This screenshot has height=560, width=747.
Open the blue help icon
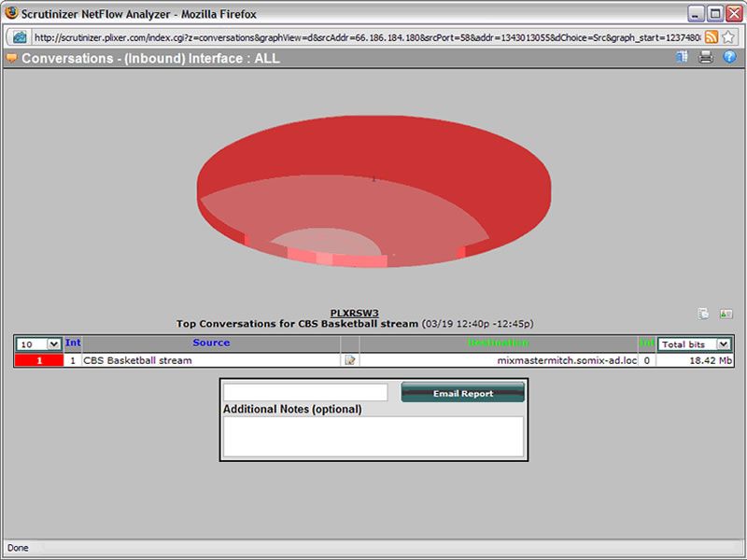tap(729, 58)
